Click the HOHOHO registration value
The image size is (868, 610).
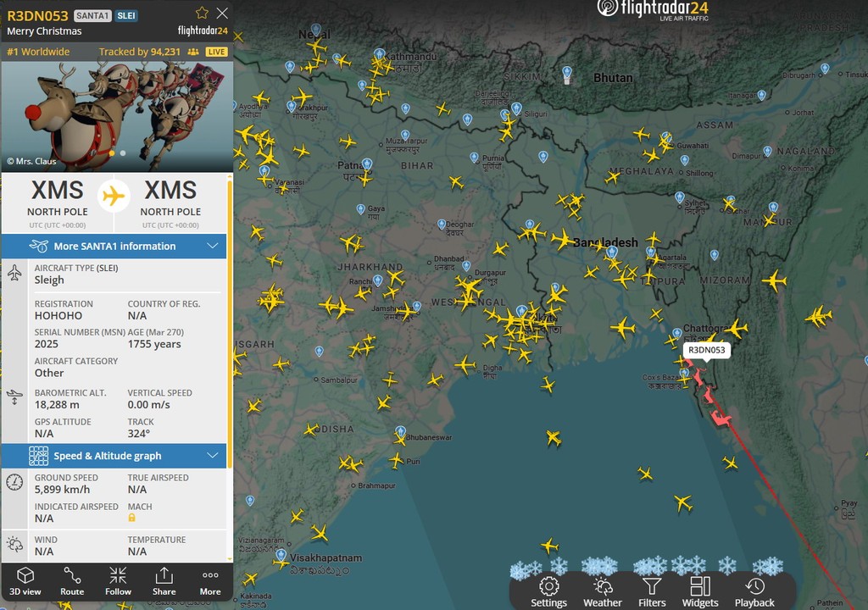pos(58,315)
